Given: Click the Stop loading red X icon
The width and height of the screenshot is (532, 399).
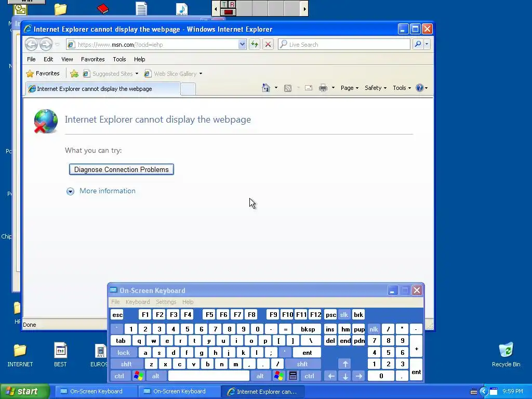Looking at the screenshot, I should (x=268, y=44).
